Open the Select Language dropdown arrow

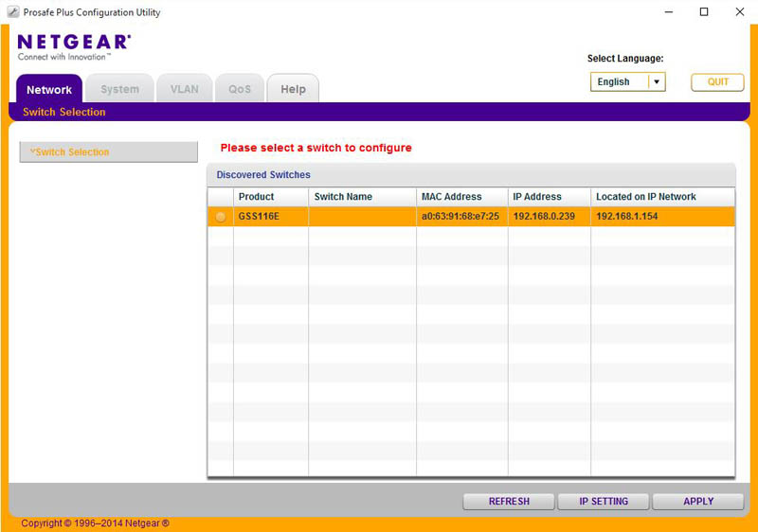point(657,81)
